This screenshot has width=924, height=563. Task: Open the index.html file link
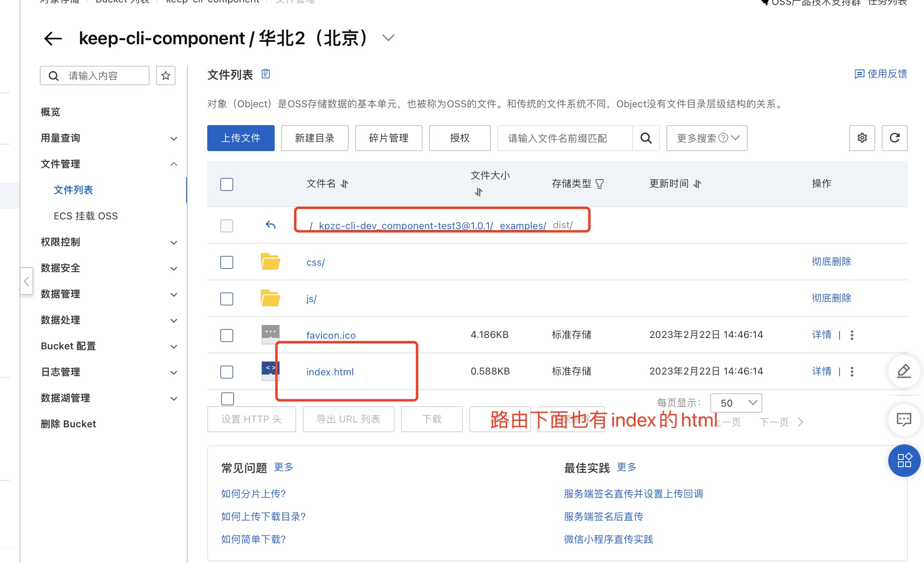(x=330, y=372)
